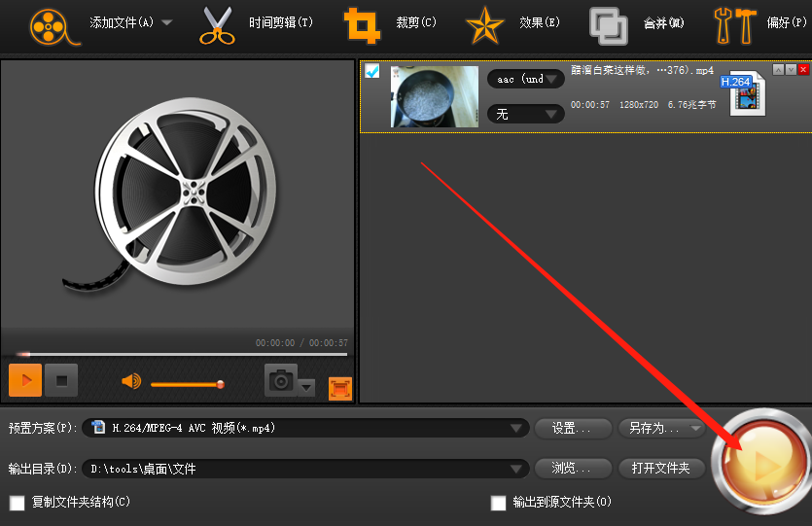Viewport: 812px width, 526px height.
Task: Open 裁剪(C) in the toolbar
Action: click(416, 22)
